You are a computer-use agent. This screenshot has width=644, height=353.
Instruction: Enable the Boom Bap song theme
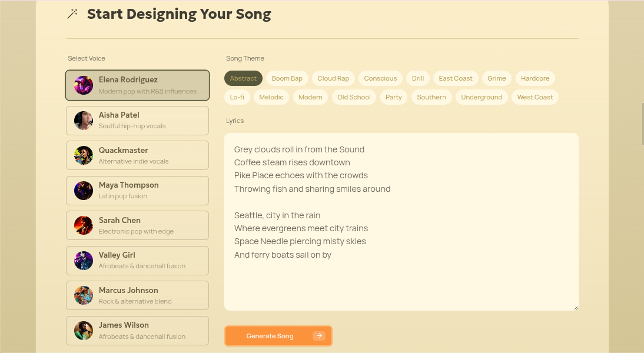click(x=287, y=78)
